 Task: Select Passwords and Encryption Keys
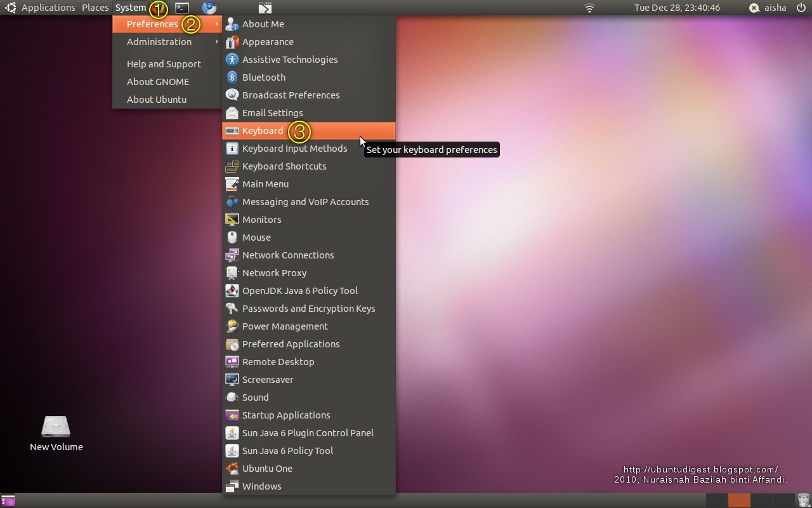tap(308, 308)
